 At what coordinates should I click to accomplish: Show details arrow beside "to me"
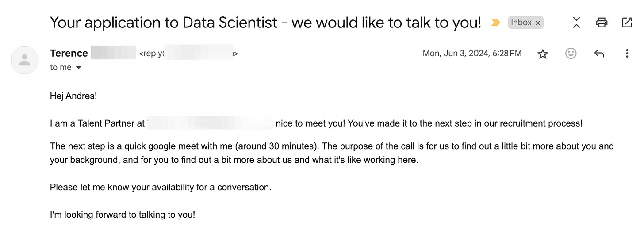(x=79, y=68)
